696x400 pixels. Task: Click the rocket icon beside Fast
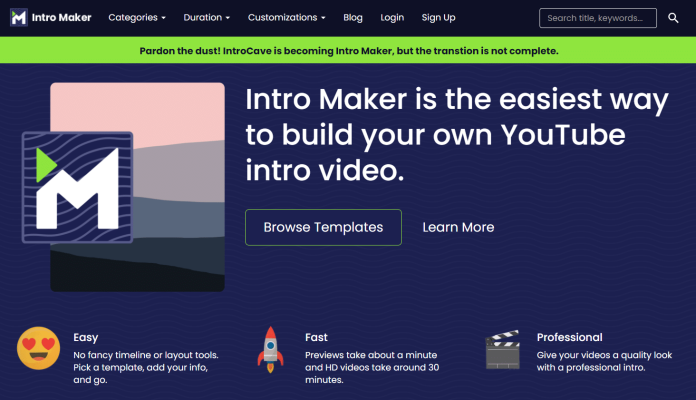click(270, 350)
